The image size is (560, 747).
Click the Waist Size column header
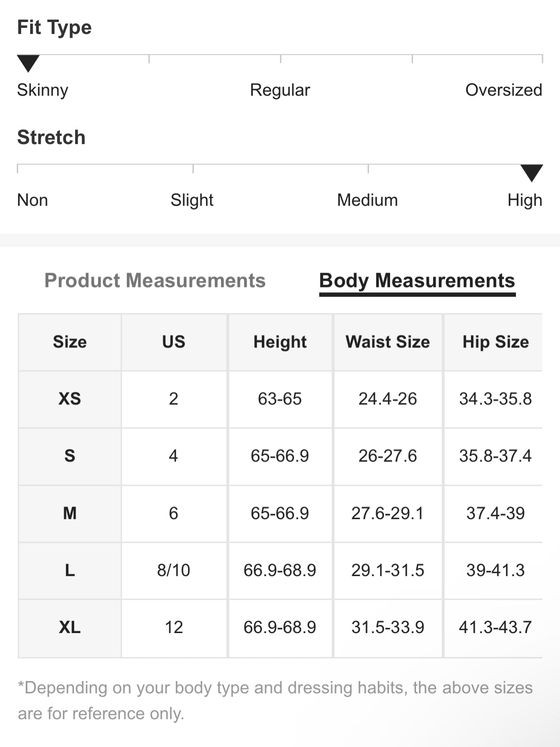[x=388, y=342]
